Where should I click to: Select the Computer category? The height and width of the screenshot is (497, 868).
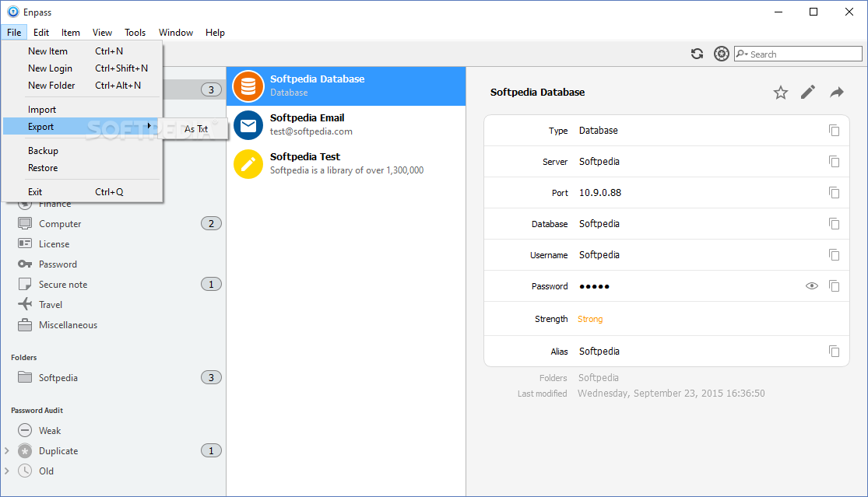tap(114, 223)
